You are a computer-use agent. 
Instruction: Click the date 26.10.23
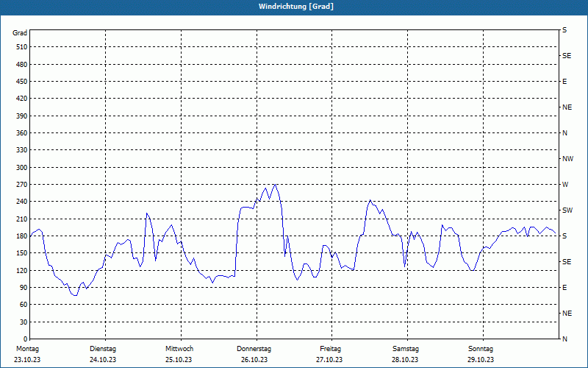point(254,359)
